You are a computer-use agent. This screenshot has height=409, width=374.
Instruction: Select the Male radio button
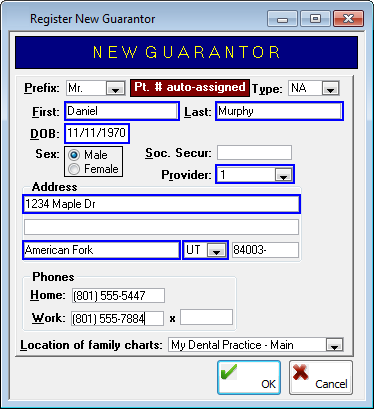(x=74, y=155)
